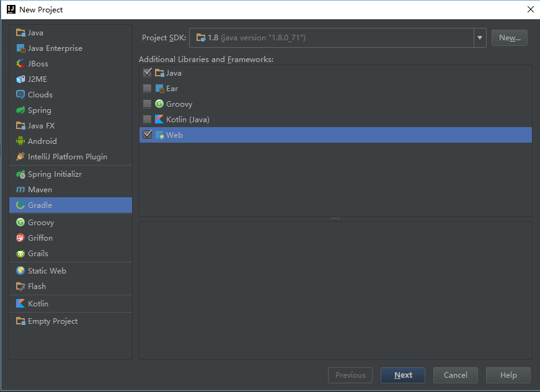Viewport: 540px width, 392px height.
Task: Click the Help button
Action: pos(508,375)
